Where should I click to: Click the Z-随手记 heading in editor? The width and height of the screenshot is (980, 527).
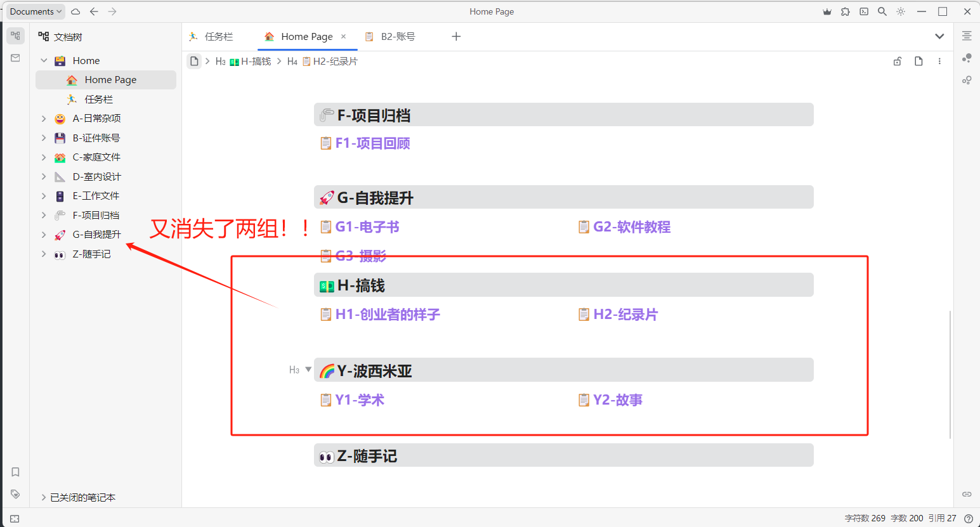pos(564,455)
